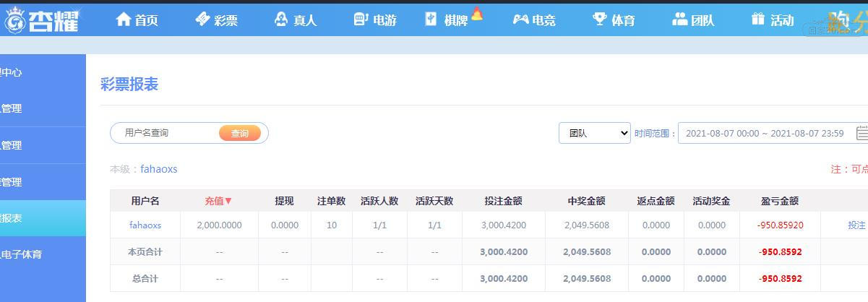Click -950.8592 in the 本页合计 row

781,251
